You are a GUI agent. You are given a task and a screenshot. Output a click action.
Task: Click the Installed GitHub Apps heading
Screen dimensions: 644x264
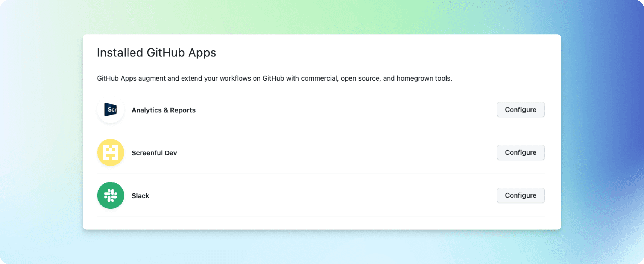156,53
